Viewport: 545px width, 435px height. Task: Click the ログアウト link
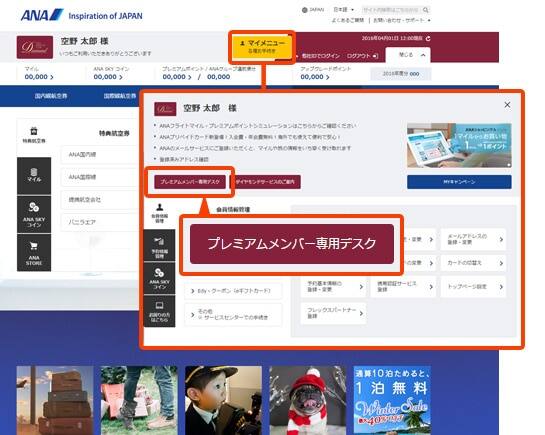(362, 56)
